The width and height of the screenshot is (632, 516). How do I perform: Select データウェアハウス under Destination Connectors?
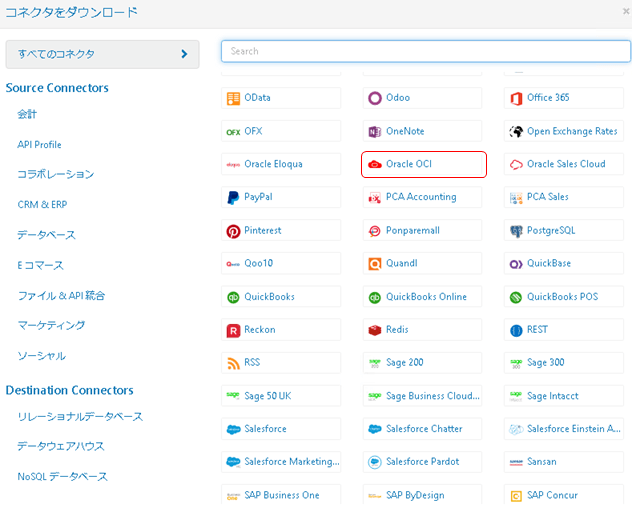[x=60, y=446]
